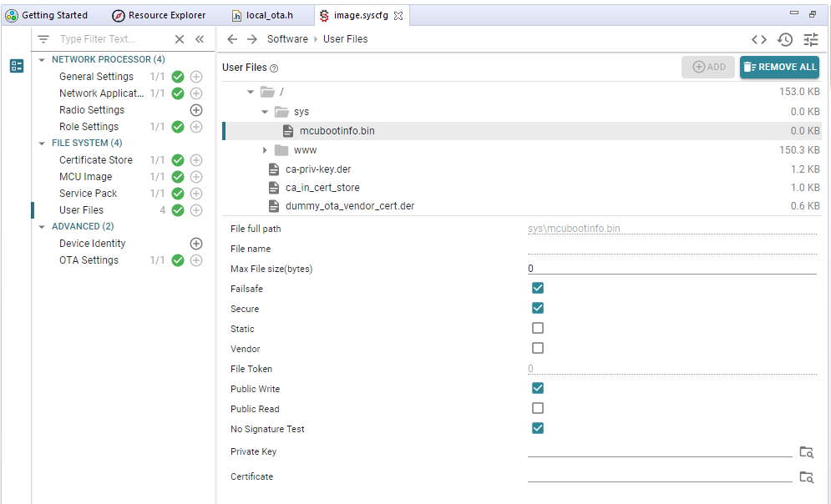
Task: Open the revision history icon
Action: (x=784, y=39)
